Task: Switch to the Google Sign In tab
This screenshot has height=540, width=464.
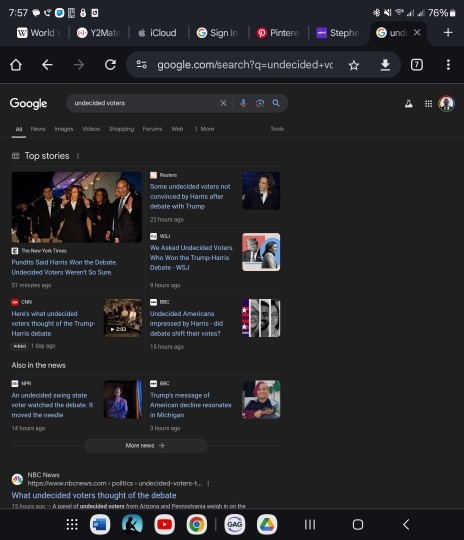Action: (218, 33)
